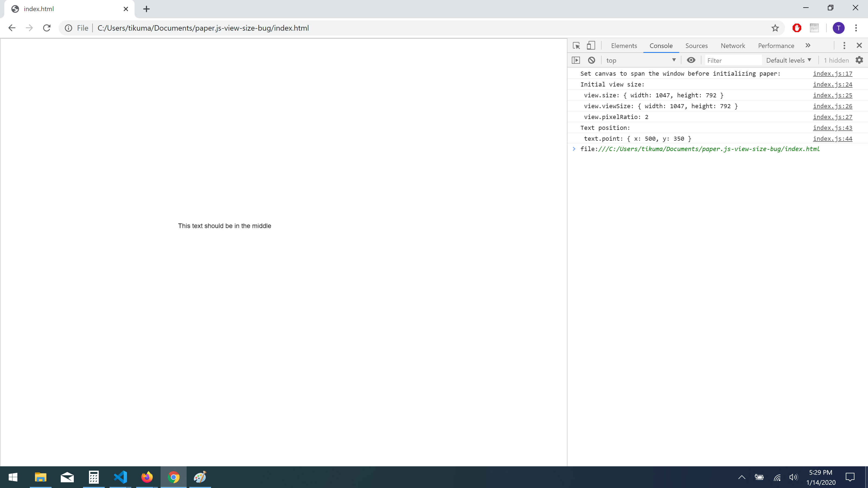Open the index.js:17 source link
The image size is (868, 488).
832,73
